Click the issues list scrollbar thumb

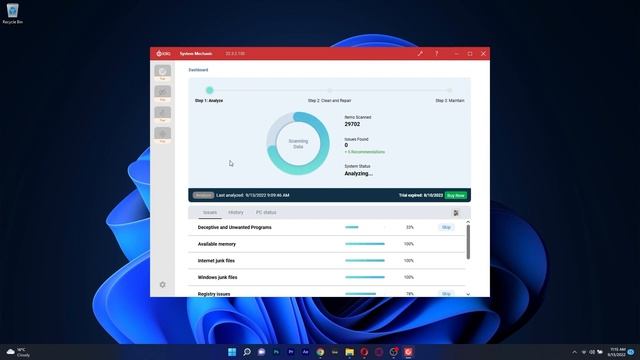[x=468, y=242]
